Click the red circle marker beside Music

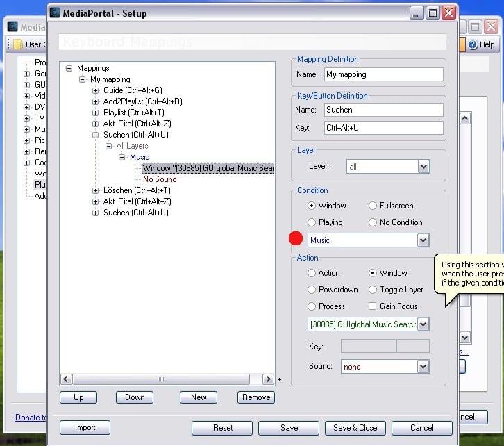click(296, 239)
